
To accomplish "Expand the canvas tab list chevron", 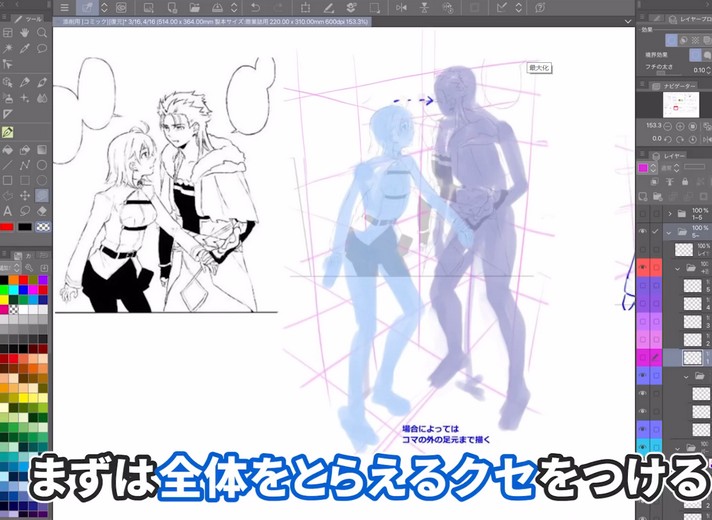I will (628, 21).
